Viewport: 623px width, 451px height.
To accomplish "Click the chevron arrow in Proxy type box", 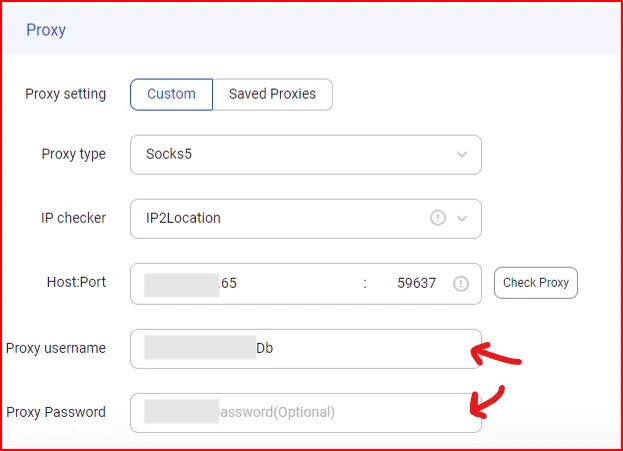I will tap(462, 155).
